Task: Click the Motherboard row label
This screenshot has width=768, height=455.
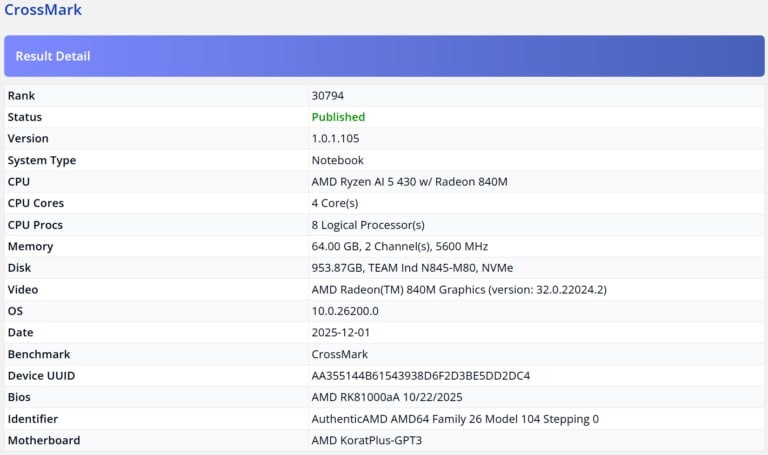Action: pos(44,440)
